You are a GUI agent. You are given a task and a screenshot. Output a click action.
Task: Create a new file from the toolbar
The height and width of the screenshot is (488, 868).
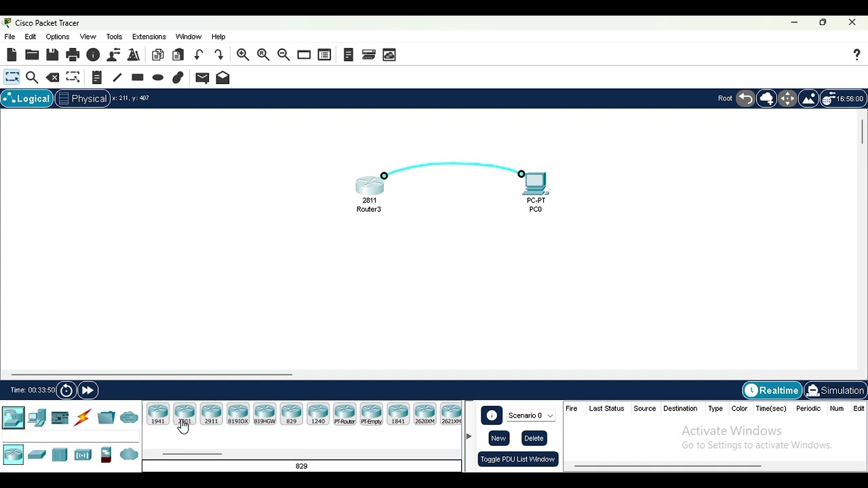click(x=12, y=55)
